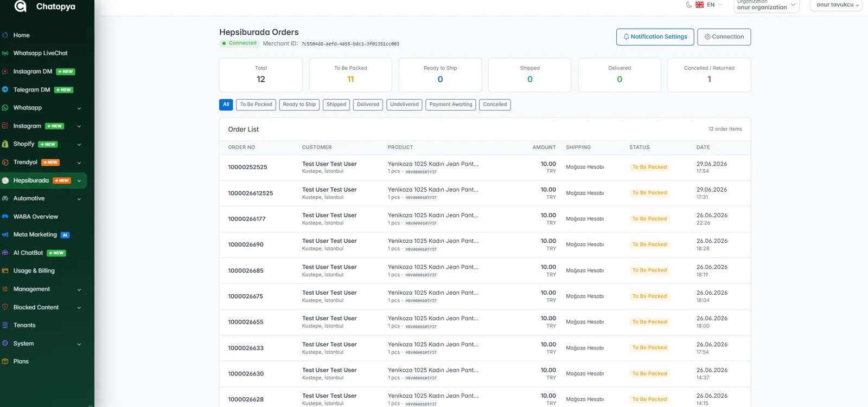The image size is (868, 407).
Task: Open order 1000026612525 row
Action: click(x=485, y=193)
